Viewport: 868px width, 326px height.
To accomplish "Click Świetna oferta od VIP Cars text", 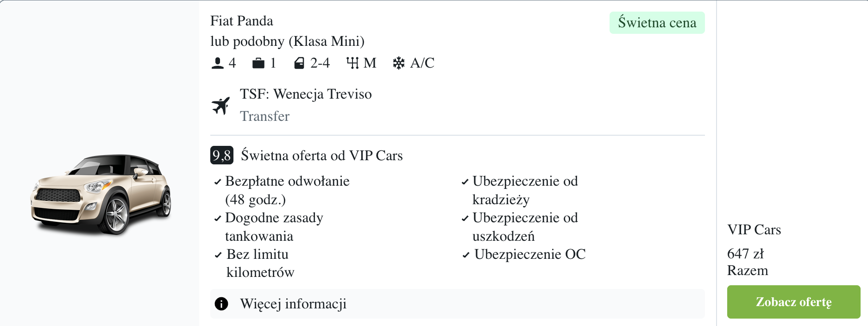I will 321,156.
